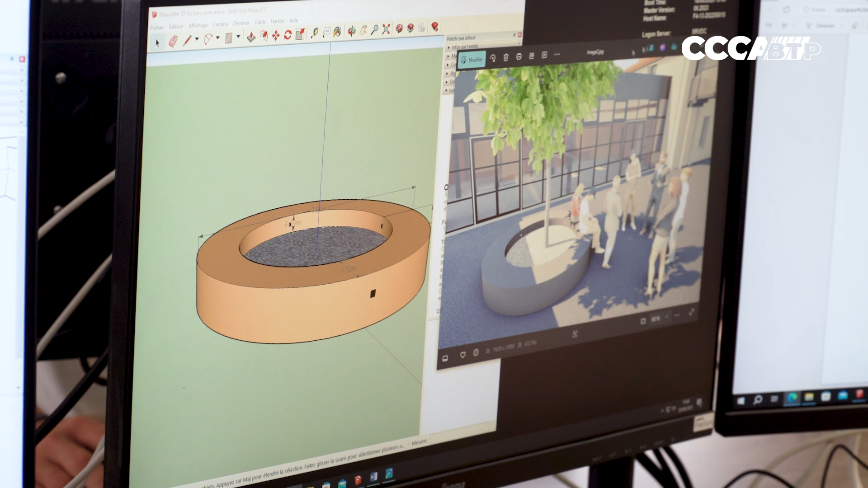Screen dimensions: 868x488
Task: Click the taskbar search magnifier on right monitor
Action: tap(758, 400)
